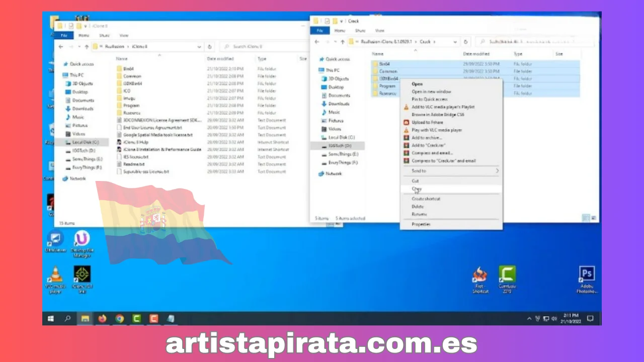Image resolution: width=644 pixels, height=362 pixels.
Task: Choose Open in new window
Action: [452, 92]
